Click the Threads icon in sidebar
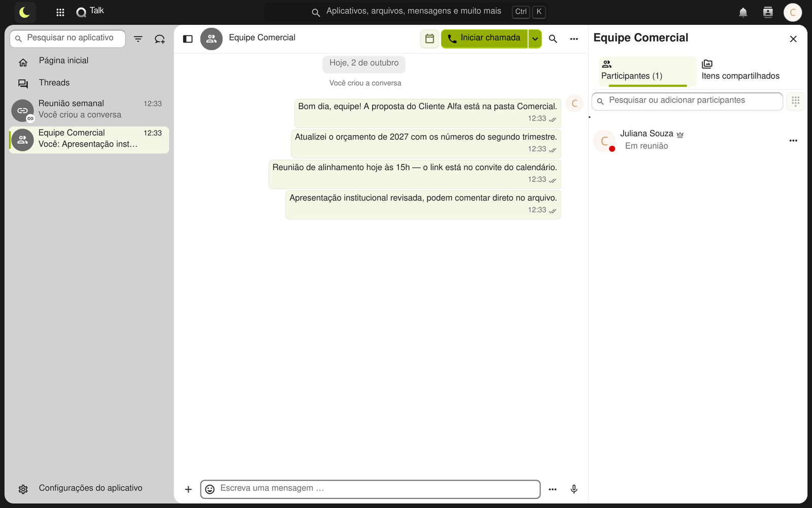This screenshot has height=508, width=812. coord(23,84)
